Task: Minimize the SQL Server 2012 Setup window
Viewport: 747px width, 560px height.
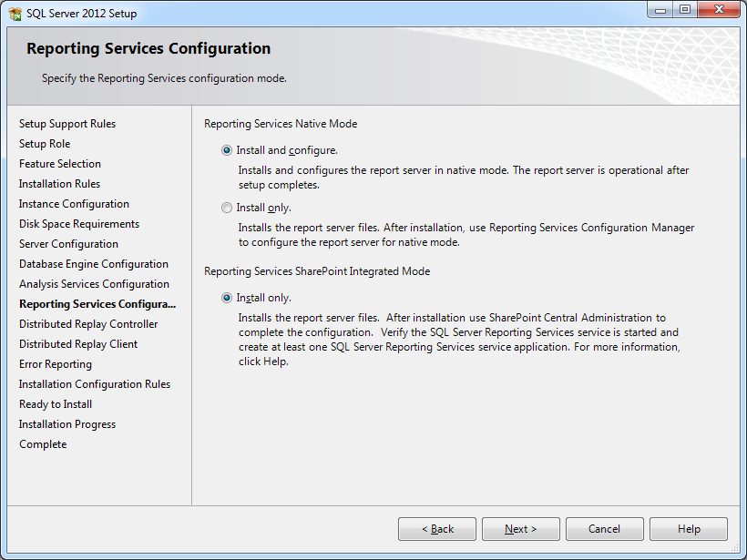Action: pos(660,9)
